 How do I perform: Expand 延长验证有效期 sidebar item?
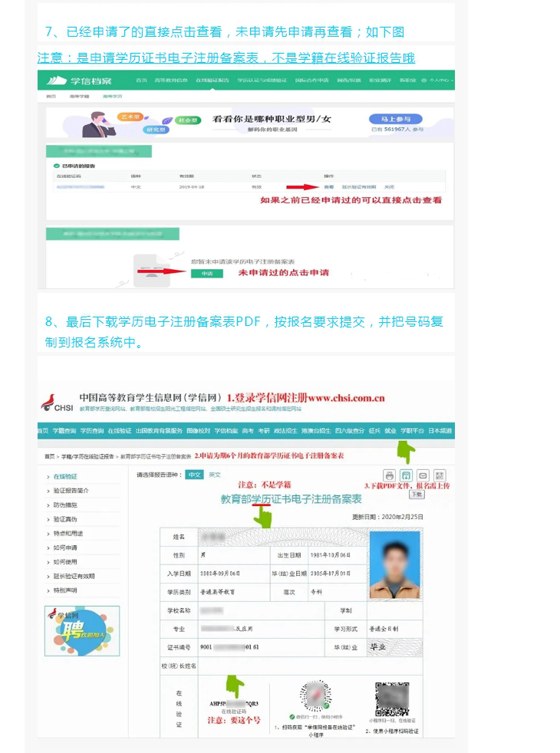[74, 577]
